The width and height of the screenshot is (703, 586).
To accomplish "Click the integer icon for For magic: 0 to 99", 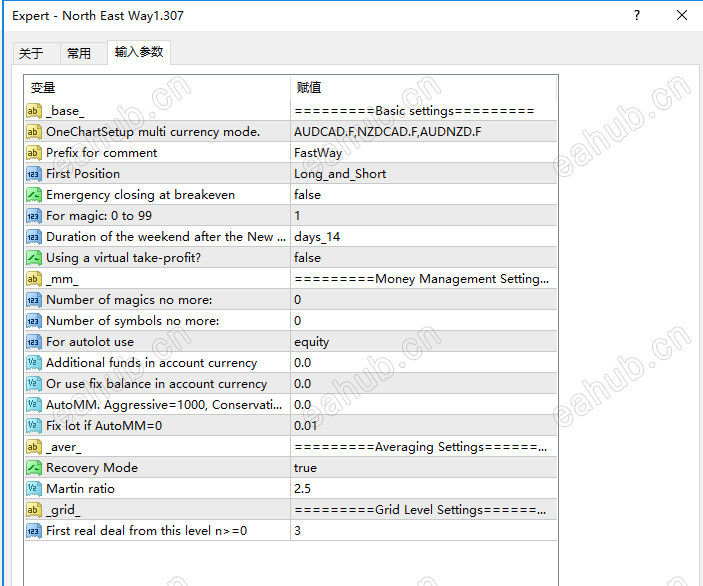I will [x=34, y=216].
